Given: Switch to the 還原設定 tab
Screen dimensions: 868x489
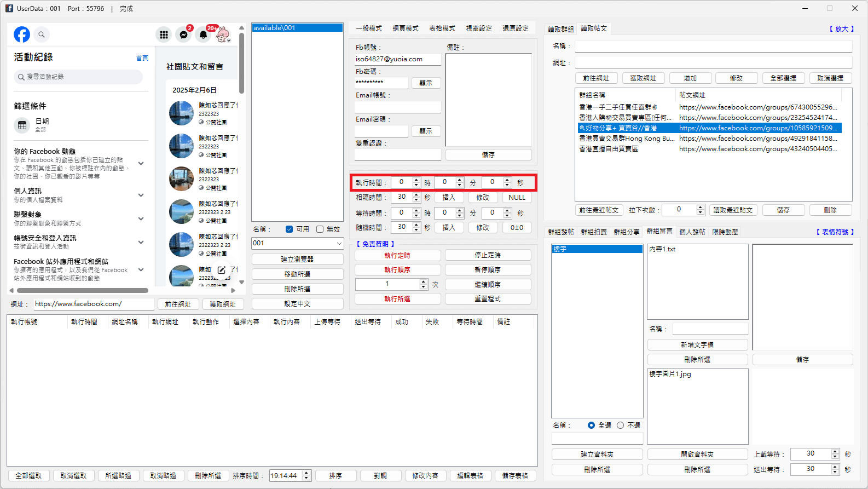Looking at the screenshot, I should pos(516,28).
